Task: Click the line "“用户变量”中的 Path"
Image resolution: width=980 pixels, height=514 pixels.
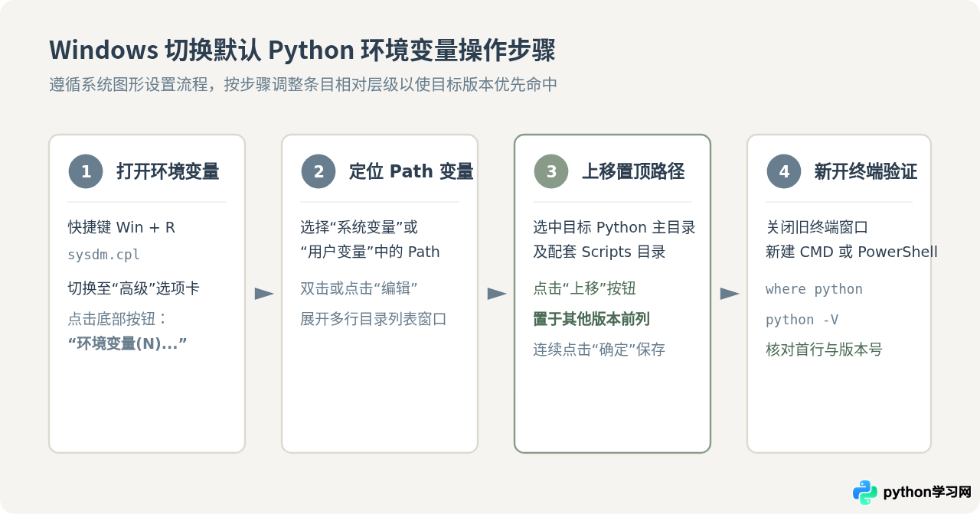Action: click(x=370, y=252)
